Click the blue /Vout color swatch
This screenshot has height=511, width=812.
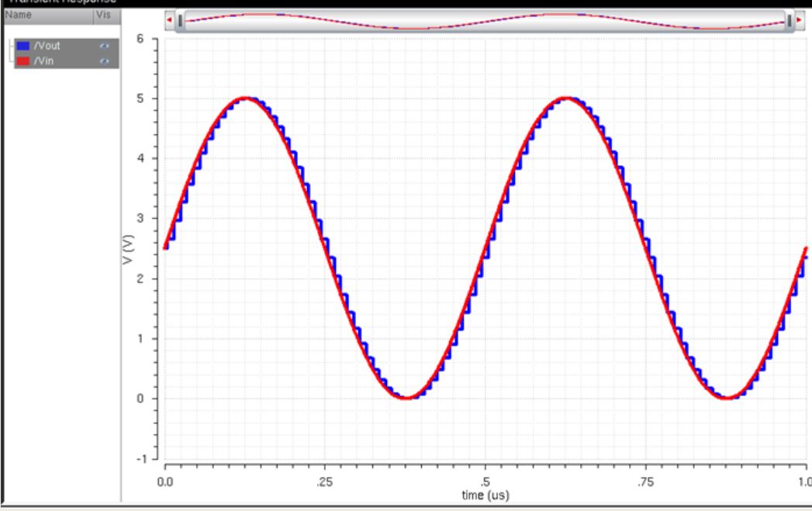pos(23,46)
